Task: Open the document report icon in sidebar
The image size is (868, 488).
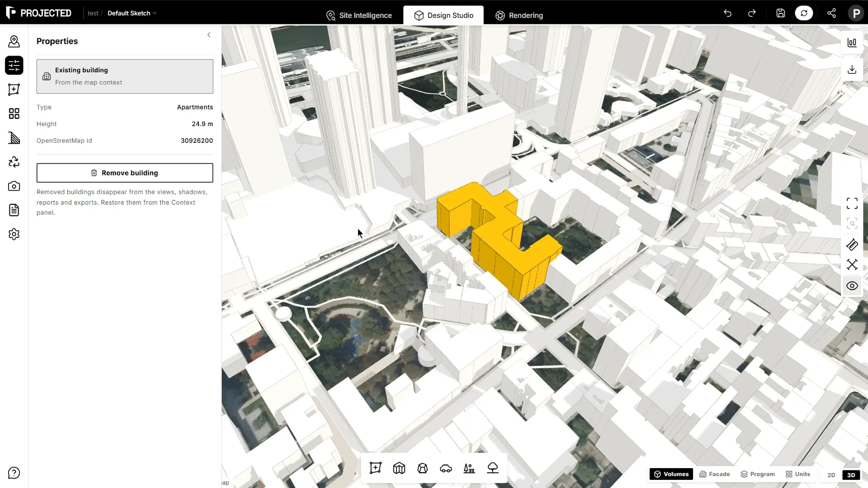Action: point(14,210)
